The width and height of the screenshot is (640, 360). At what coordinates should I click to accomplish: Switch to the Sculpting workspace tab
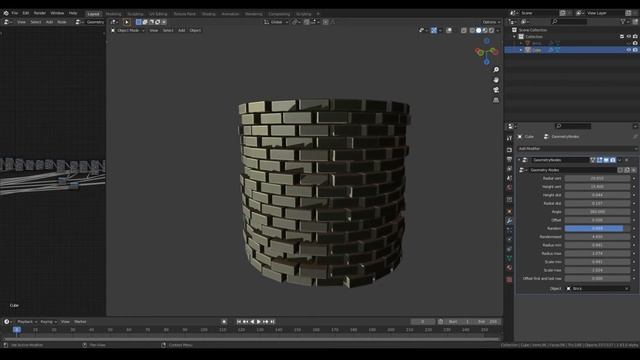click(x=136, y=14)
